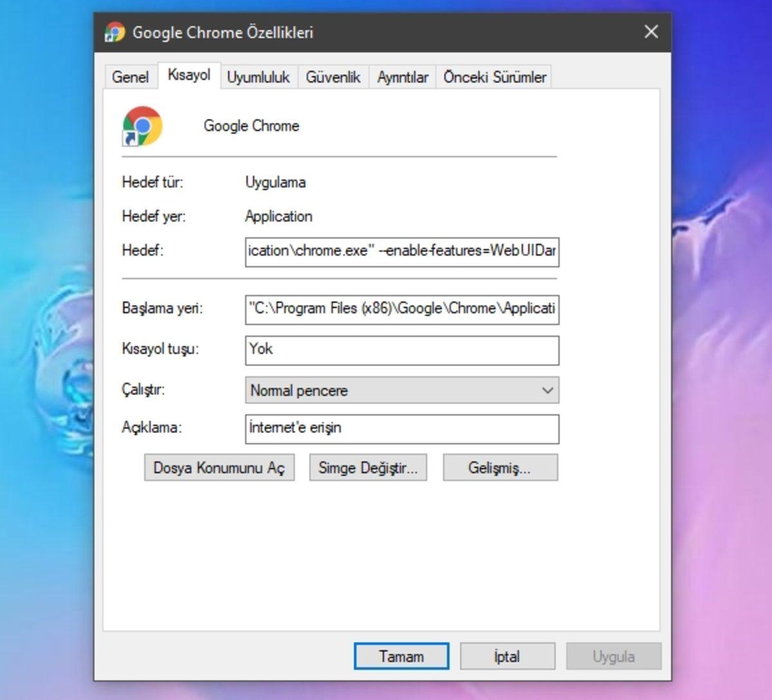The width and height of the screenshot is (772, 700).
Task: Edit the Açıklama description field
Action: (x=401, y=428)
